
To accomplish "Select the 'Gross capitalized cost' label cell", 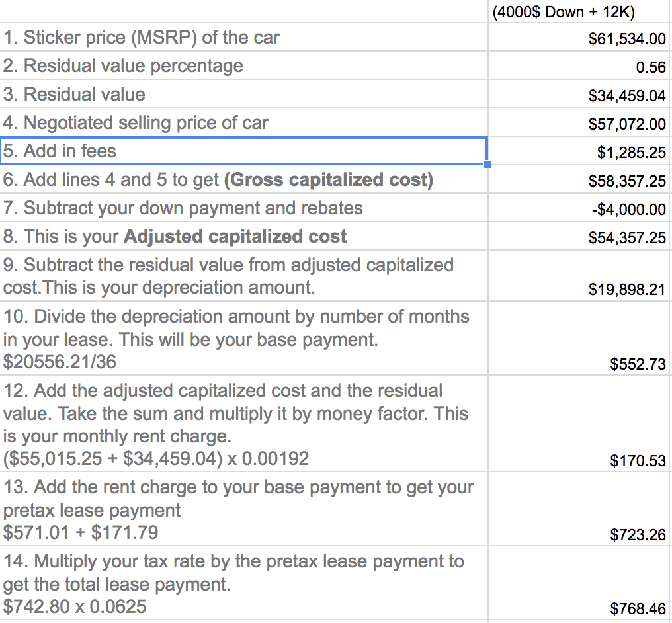I will click(x=244, y=179).
